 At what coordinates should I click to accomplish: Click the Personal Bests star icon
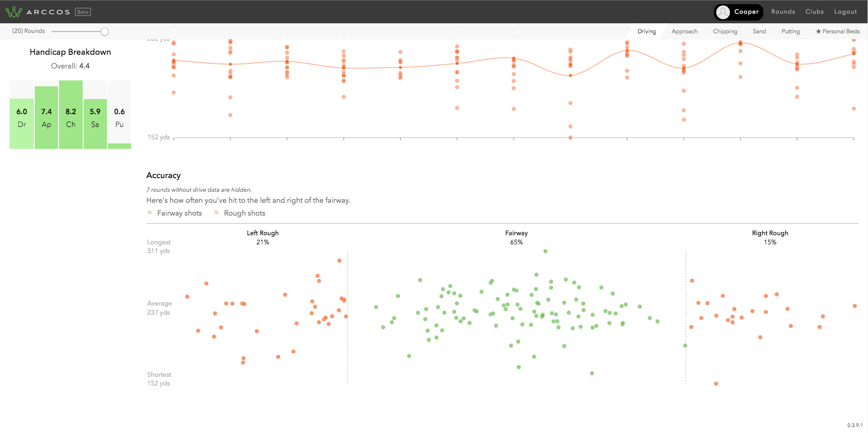pyautogui.click(x=818, y=32)
